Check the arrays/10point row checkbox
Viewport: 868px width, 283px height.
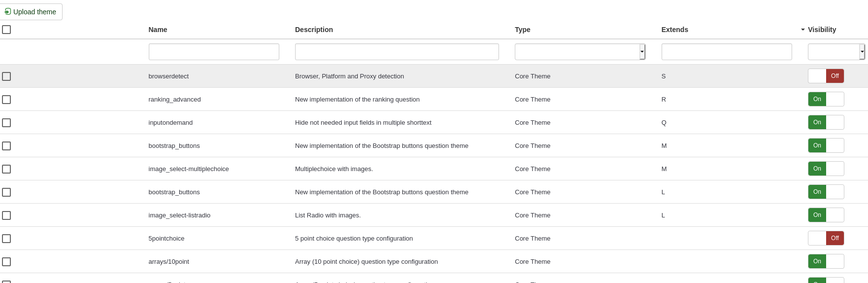6,262
